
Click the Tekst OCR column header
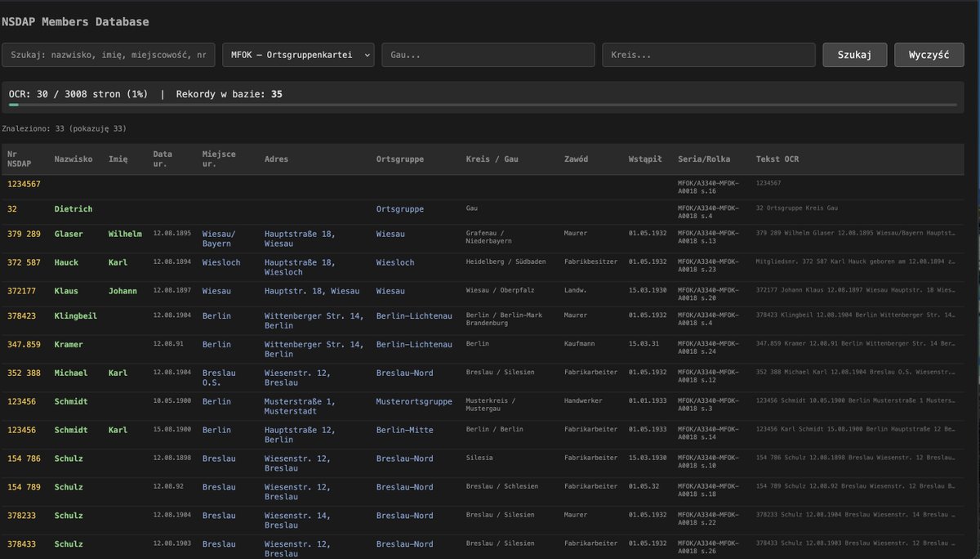tap(777, 159)
